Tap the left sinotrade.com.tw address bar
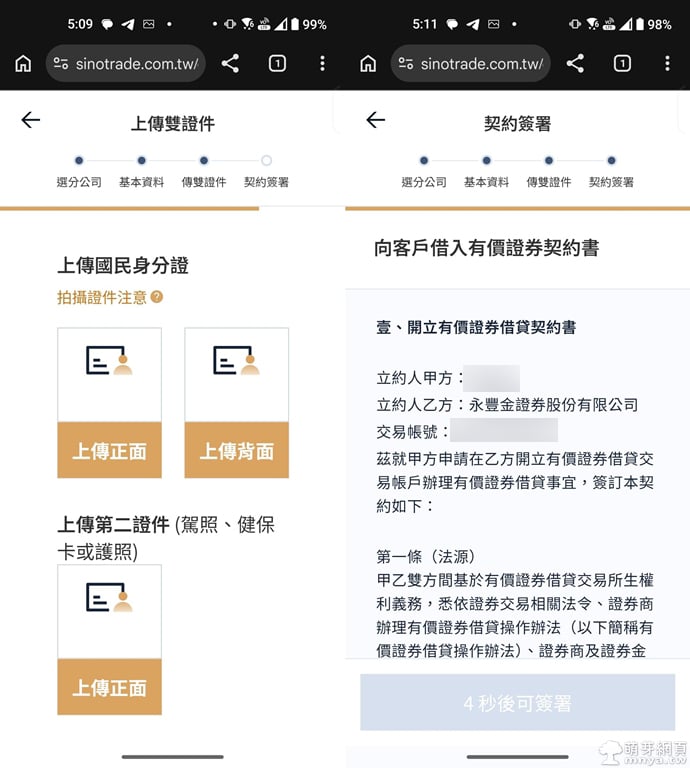690x768 pixels. pyautogui.click(x=125, y=64)
